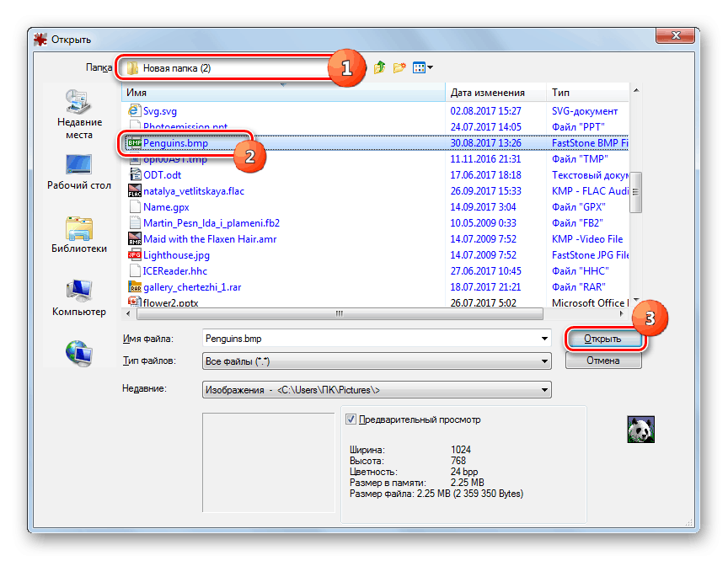Toggle the Предварительный просмотр checkbox
The width and height of the screenshot is (728, 561).
click(x=351, y=419)
